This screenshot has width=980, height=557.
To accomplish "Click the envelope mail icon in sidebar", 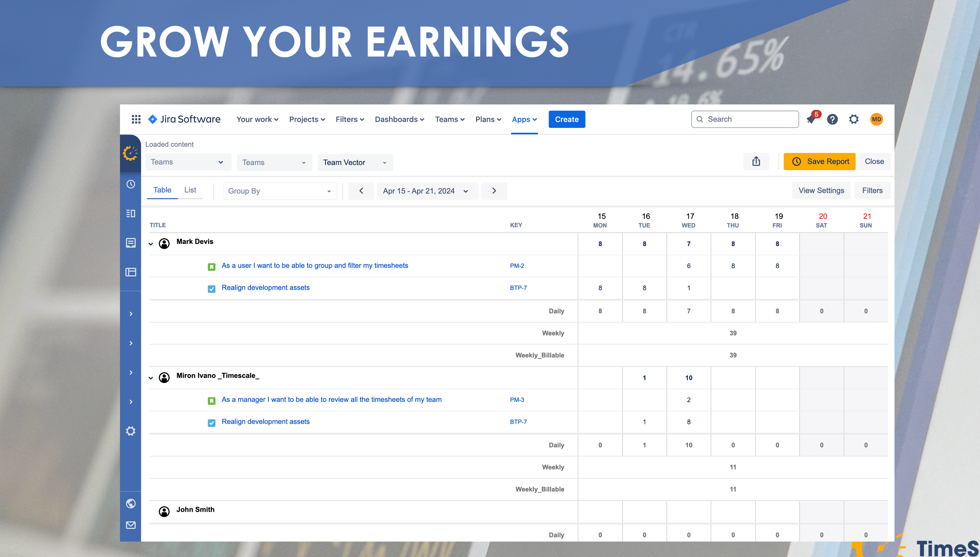I will point(130,525).
